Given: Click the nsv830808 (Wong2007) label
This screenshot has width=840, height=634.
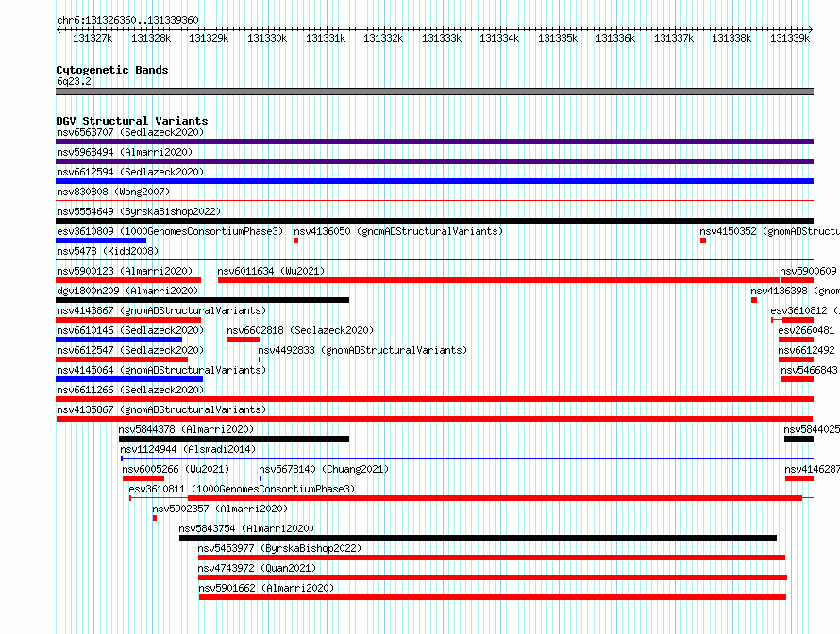Looking at the screenshot, I should click(x=113, y=192).
